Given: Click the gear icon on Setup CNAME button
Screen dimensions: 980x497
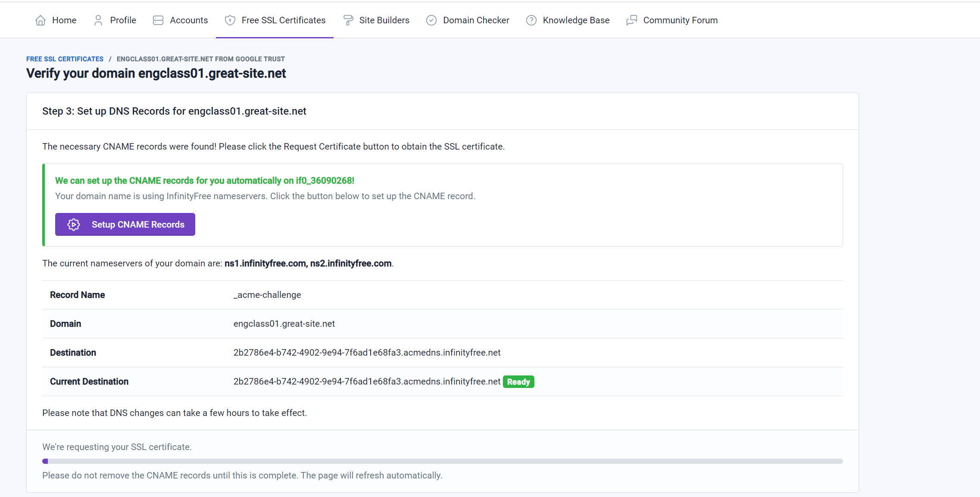Looking at the screenshot, I should point(74,225).
